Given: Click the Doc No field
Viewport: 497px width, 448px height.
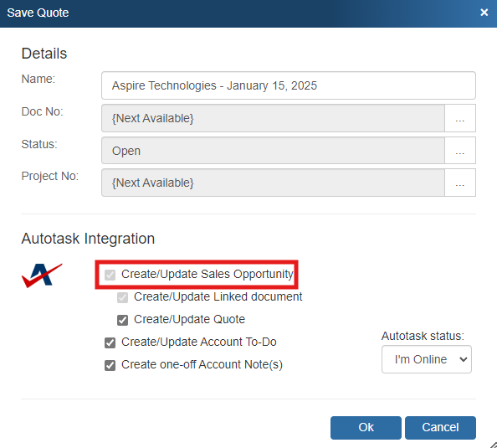Looking at the screenshot, I should 273,118.
